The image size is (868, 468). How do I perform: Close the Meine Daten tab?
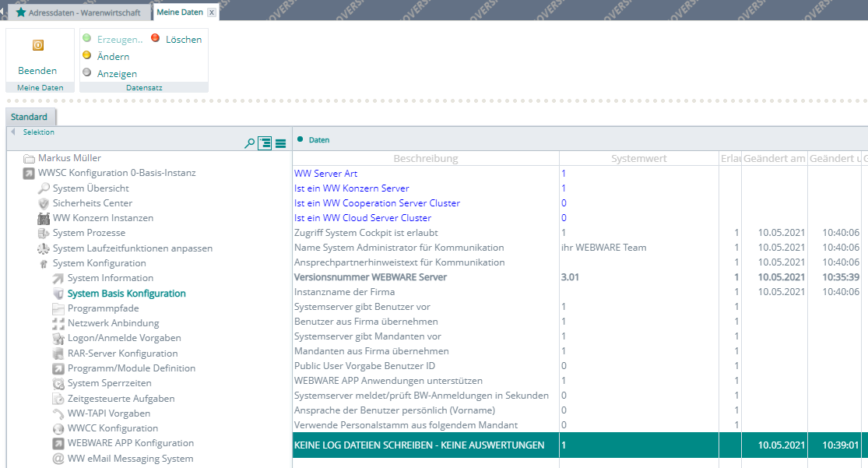(212, 13)
